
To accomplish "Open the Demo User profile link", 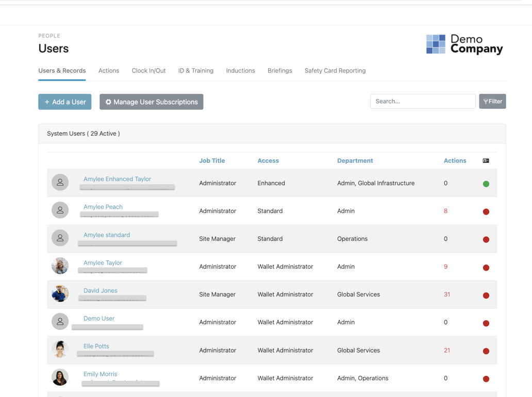I will pyautogui.click(x=99, y=318).
